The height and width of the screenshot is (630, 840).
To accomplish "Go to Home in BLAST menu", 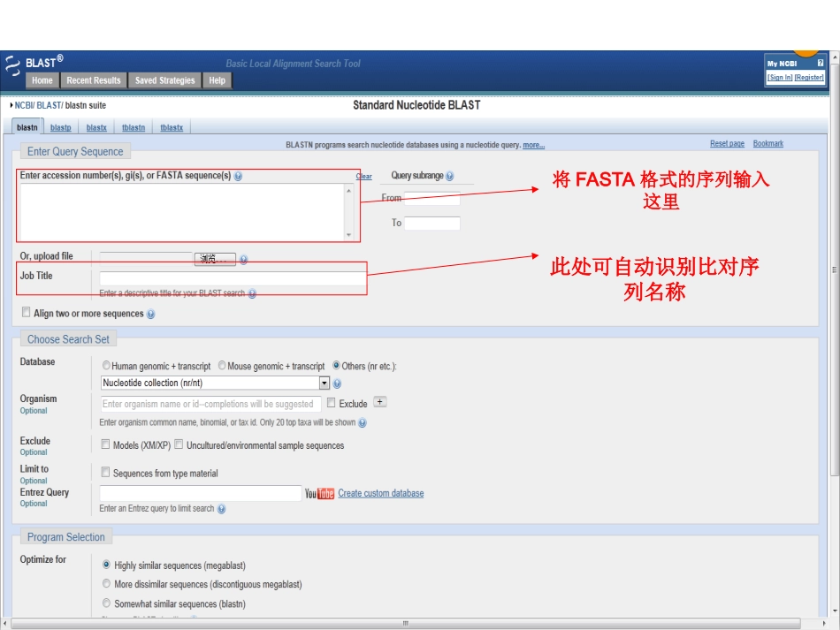I will 42,80.
